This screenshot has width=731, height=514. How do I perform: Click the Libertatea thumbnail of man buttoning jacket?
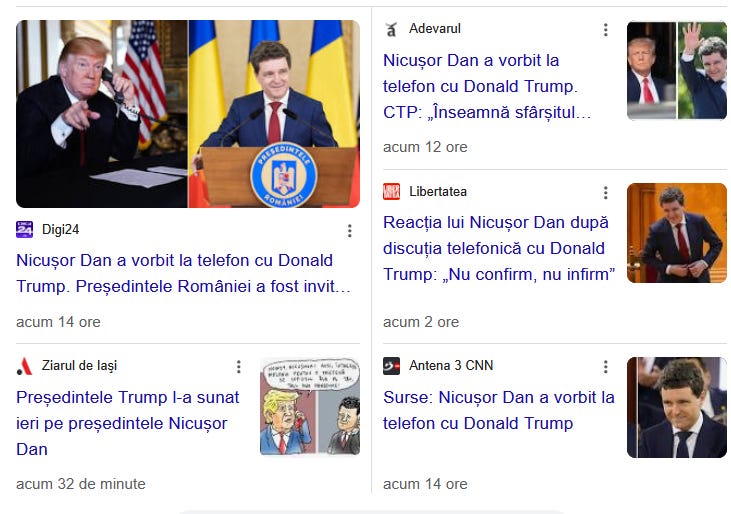point(676,233)
